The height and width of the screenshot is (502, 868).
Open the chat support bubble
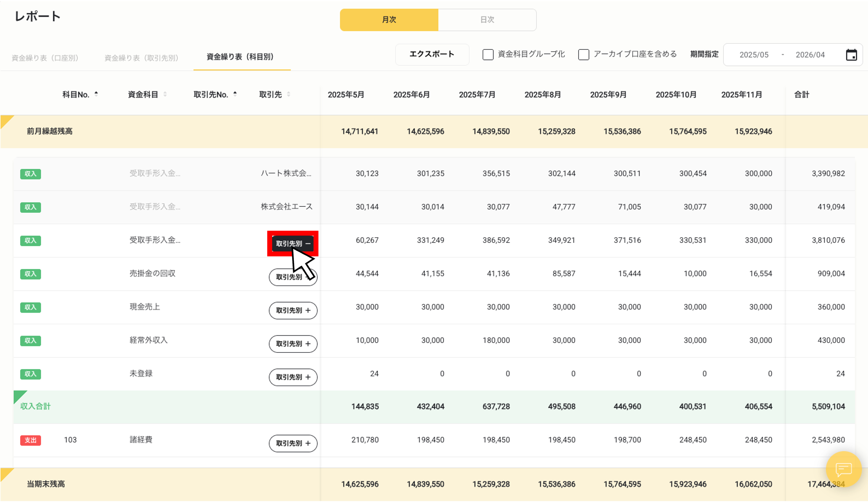tap(843, 469)
